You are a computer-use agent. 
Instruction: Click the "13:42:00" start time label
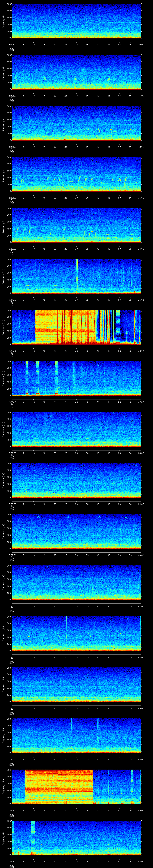point(12,708)
